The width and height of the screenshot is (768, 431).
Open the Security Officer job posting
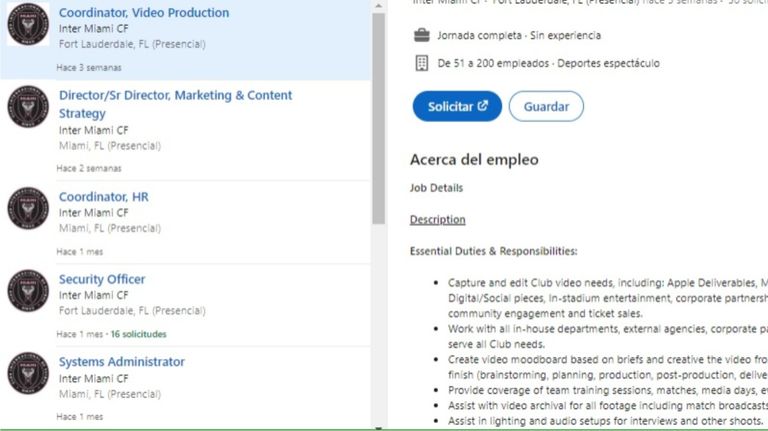[102, 279]
